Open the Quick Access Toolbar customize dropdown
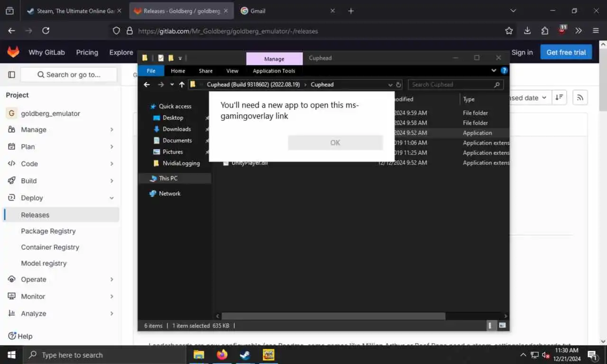 pos(180,58)
